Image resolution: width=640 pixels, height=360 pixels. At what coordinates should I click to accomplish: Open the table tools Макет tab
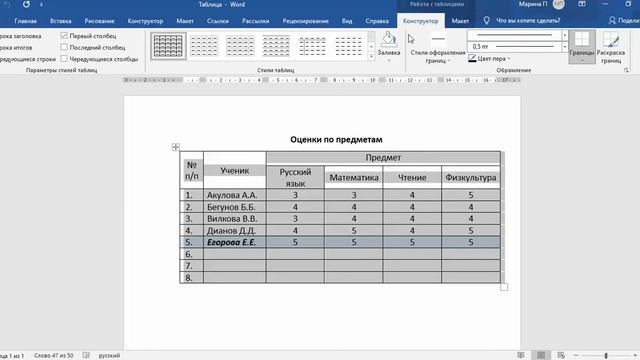(x=460, y=21)
